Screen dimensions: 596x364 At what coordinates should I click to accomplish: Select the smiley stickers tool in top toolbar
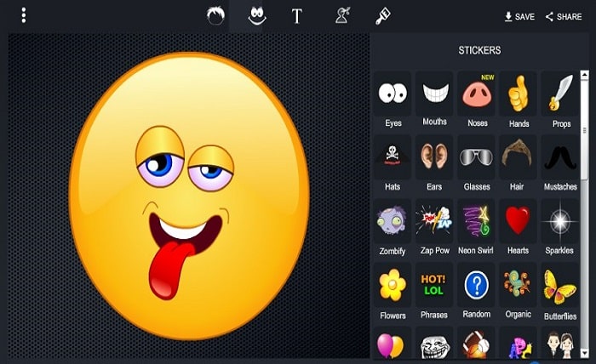click(x=257, y=16)
